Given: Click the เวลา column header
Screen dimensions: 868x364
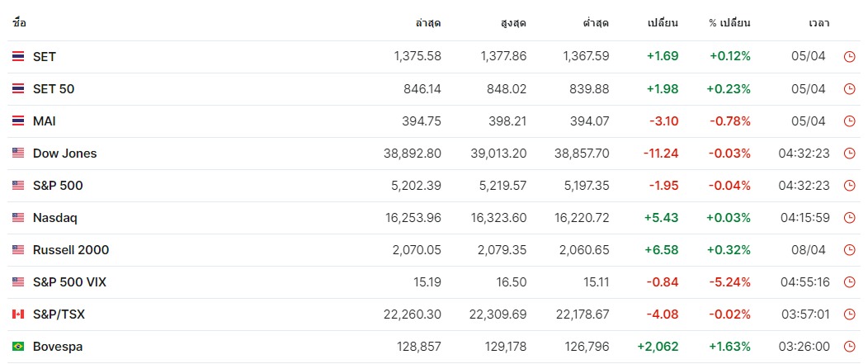Looking at the screenshot, I should point(818,23).
